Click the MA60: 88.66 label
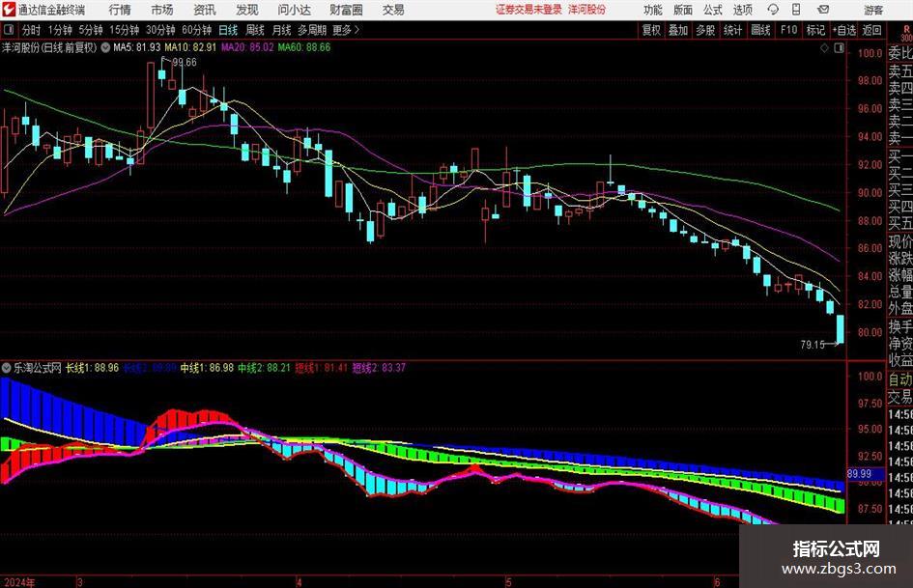Image resolution: width=913 pixels, height=588 pixels. tap(304, 47)
